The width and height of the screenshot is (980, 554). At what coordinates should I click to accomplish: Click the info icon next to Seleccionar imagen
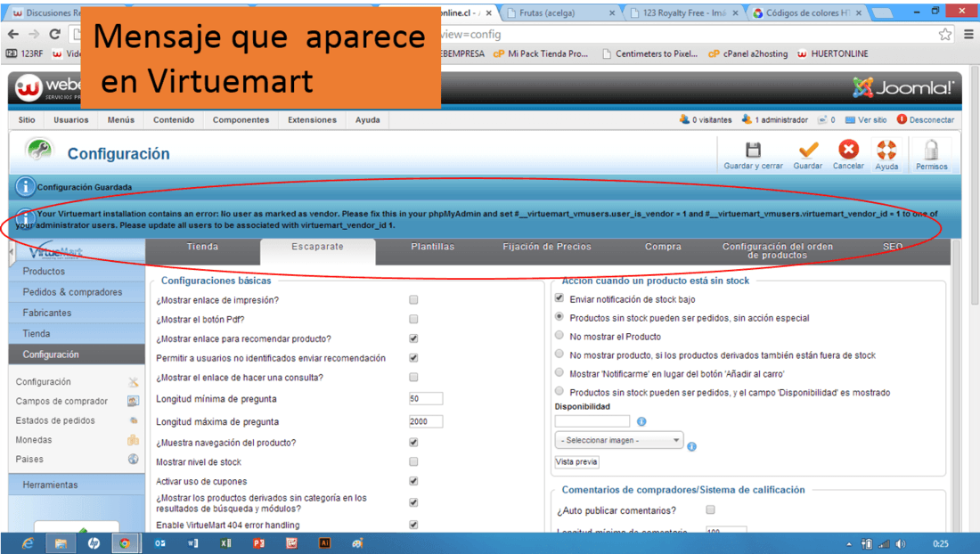click(x=691, y=446)
